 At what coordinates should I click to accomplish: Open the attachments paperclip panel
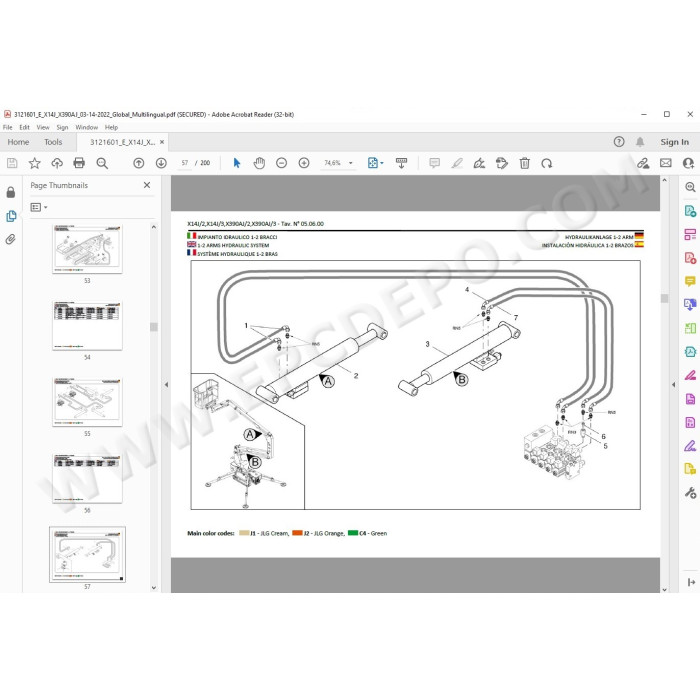pos(11,240)
